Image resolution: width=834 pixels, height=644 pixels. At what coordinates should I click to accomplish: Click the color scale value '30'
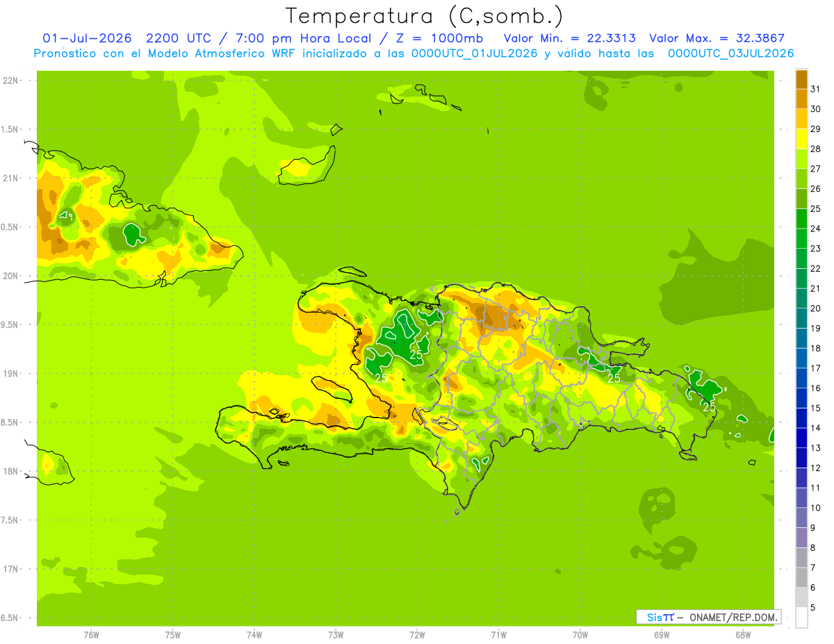[x=816, y=108]
